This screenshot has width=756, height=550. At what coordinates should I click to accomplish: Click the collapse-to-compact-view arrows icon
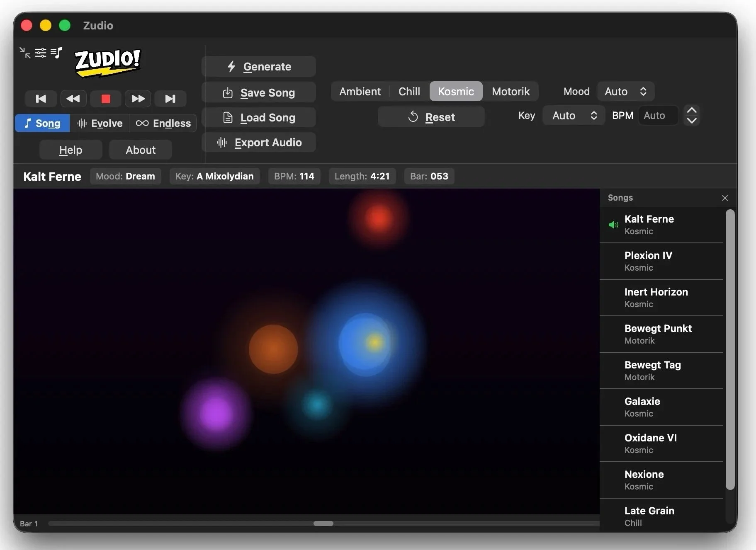tap(24, 53)
